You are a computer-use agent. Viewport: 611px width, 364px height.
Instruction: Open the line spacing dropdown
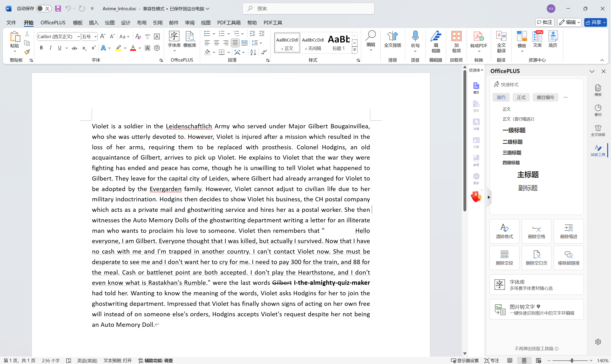pyautogui.click(x=257, y=43)
